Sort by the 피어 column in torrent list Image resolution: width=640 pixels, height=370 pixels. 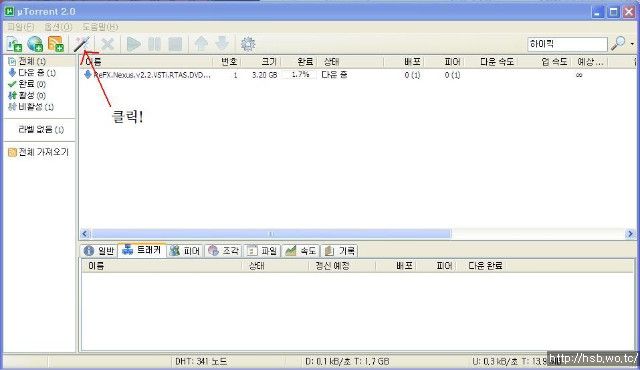[452, 62]
